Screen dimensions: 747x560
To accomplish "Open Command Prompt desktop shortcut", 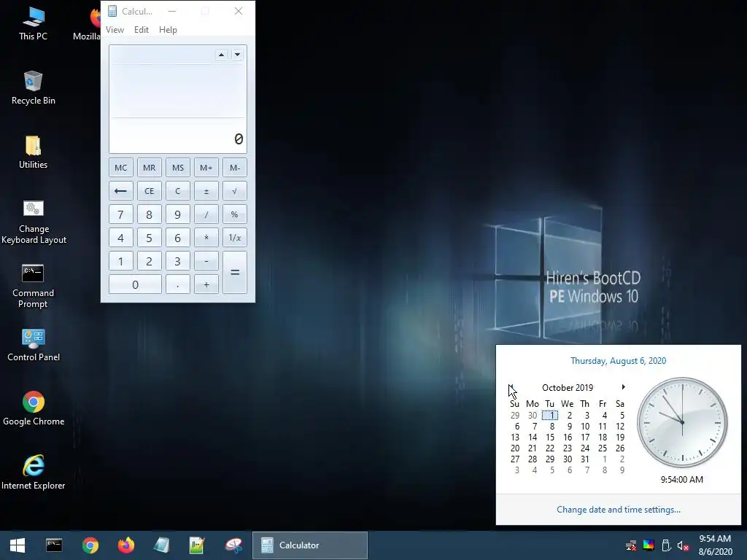I will [33, 286].
